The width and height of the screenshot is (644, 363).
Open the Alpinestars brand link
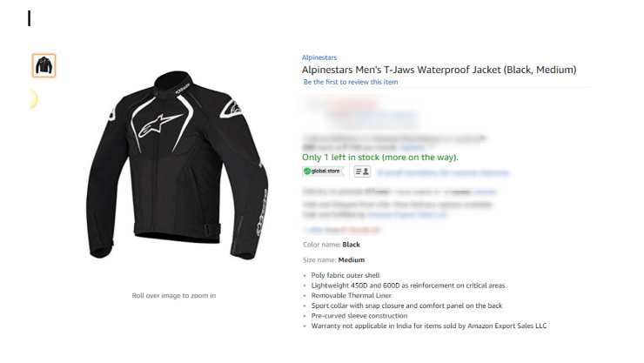[319, 57]
